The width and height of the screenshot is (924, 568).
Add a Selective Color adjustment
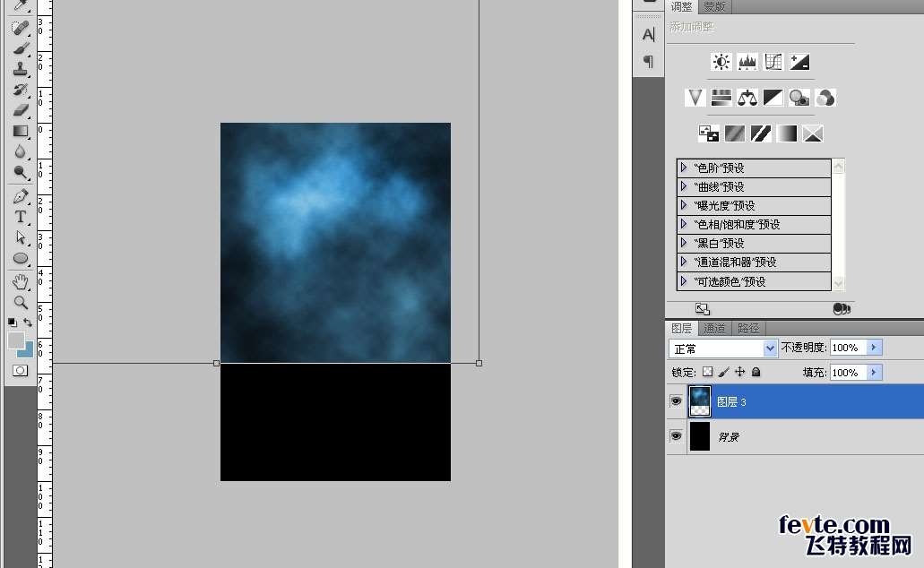[812, 133]
